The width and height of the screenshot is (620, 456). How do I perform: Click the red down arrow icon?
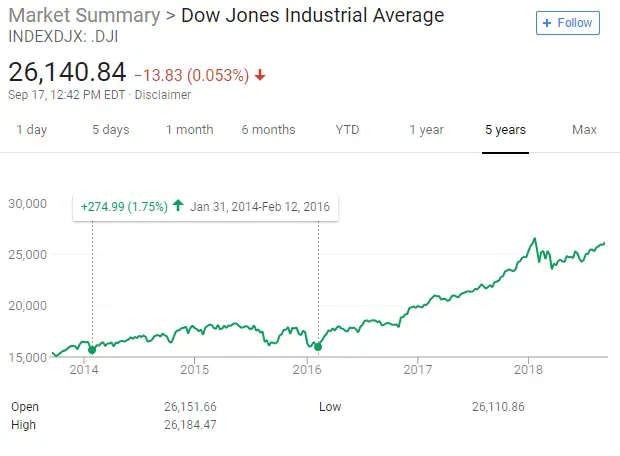tap(260, 75)
